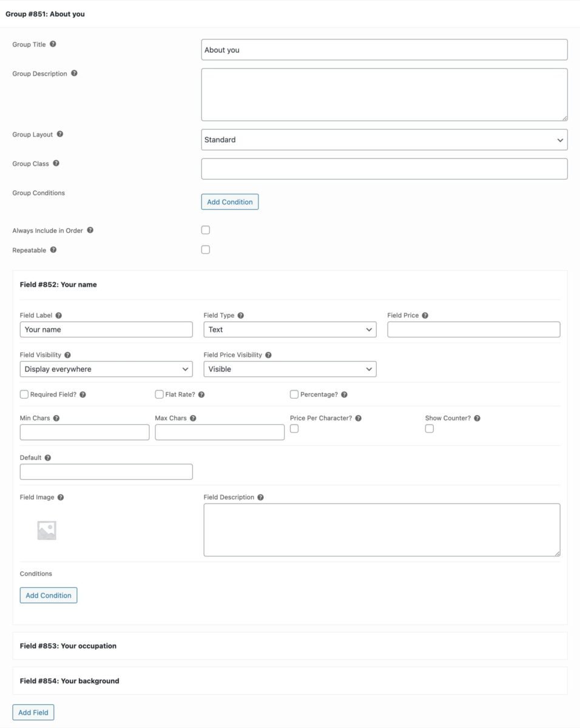The width and height of the screenshot is (580, 728).
Task: Click the Field Image placeholder thumbnail
Action: point(47,530)
